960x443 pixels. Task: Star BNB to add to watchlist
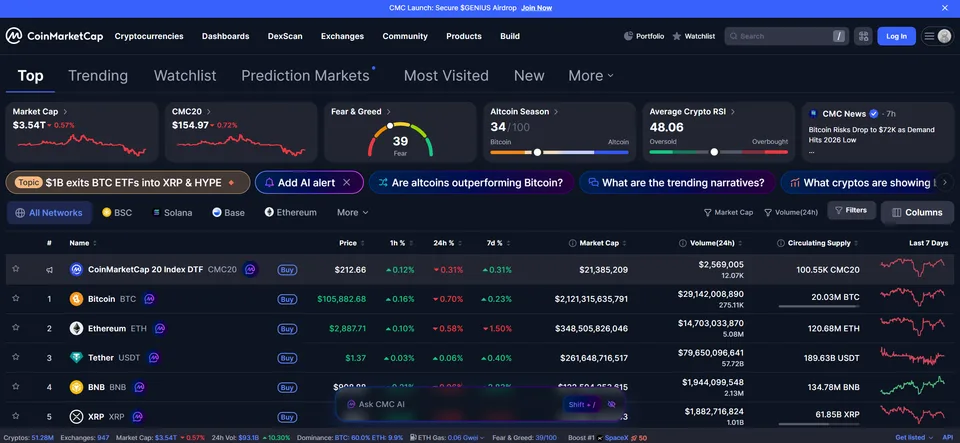click(x=16, y=387)
